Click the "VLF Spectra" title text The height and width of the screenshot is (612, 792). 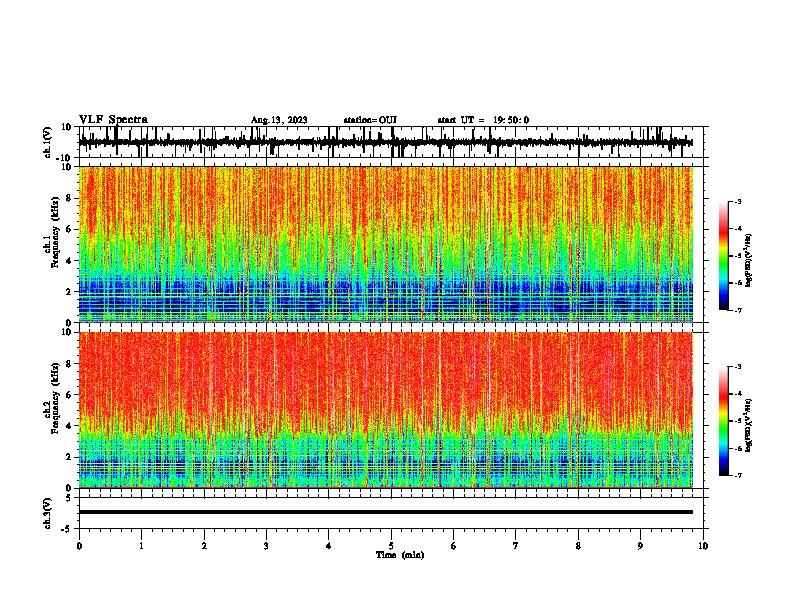tap(113, 119)
